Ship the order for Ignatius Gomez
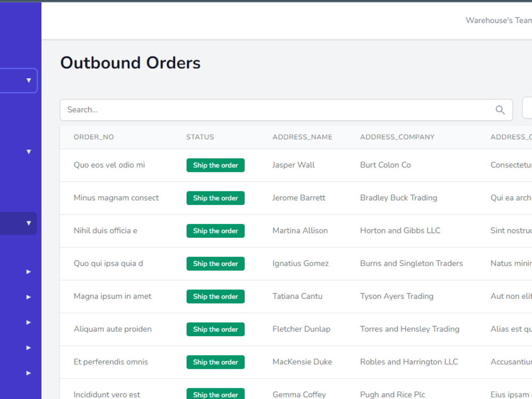The height and width of the screenshot is (399, 532). pos(215,263)
